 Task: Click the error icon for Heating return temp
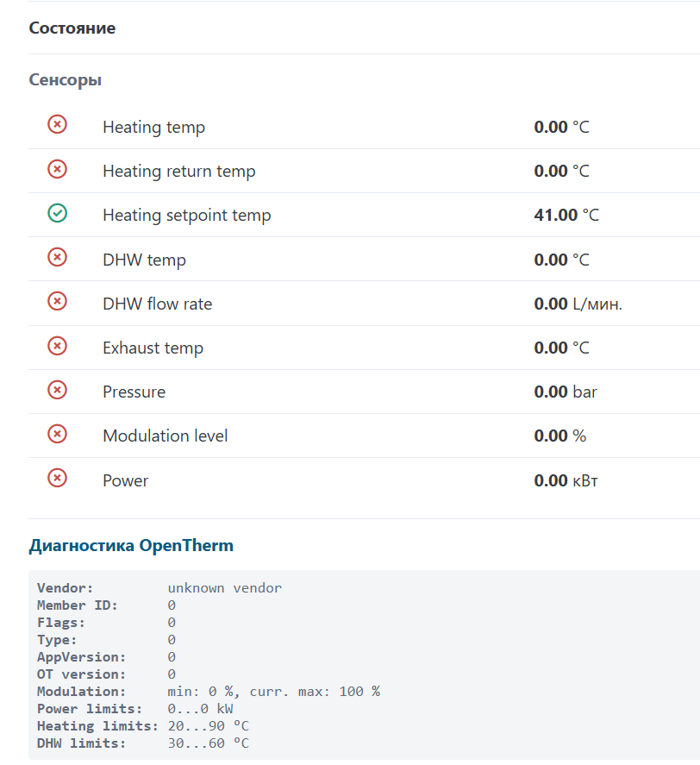[x=57, y=169]
